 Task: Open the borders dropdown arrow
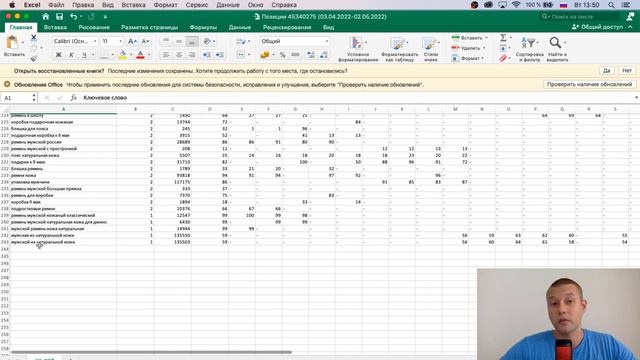[x=113, y=55]
